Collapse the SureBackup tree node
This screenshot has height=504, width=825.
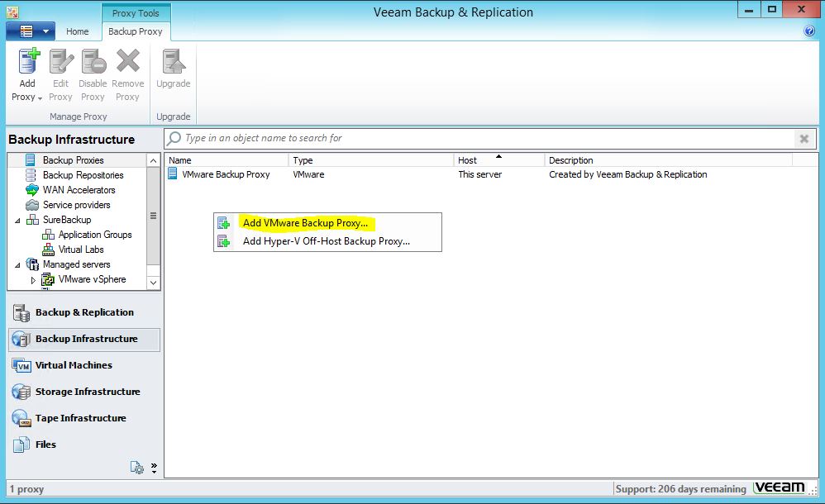point(18,221)
